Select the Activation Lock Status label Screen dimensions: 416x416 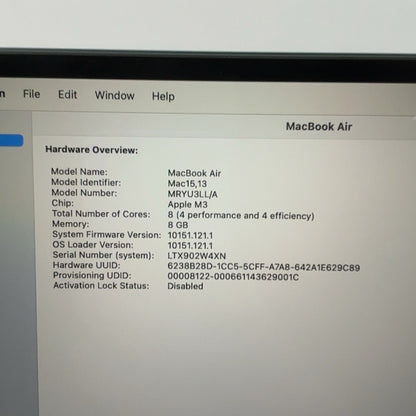click(101, 286)
